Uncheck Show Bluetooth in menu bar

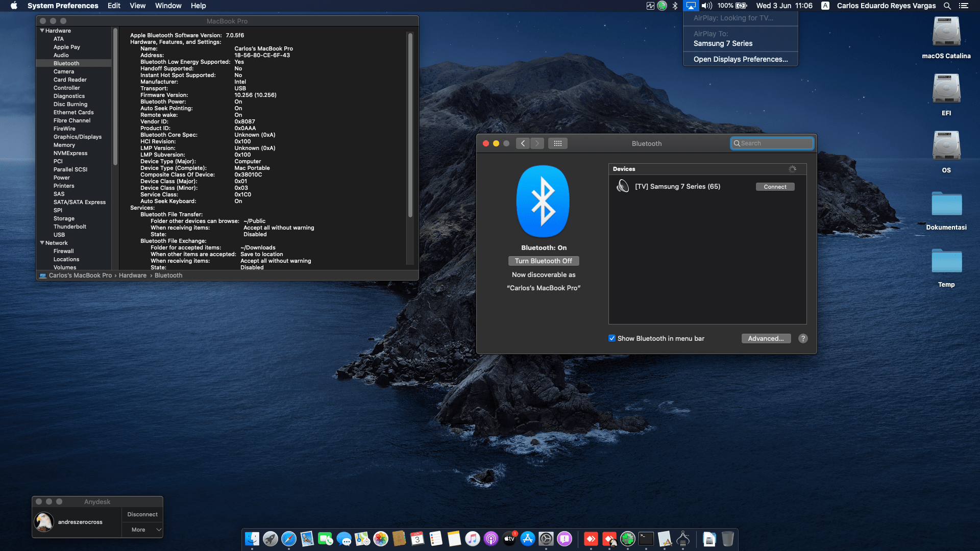click(612, 338)
